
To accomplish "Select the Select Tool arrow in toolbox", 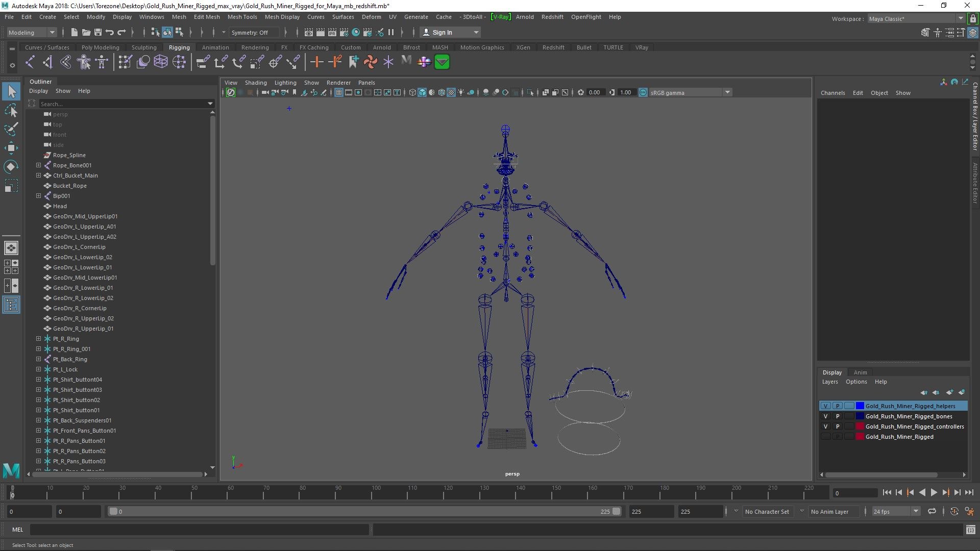I will [x=11, y=92].
